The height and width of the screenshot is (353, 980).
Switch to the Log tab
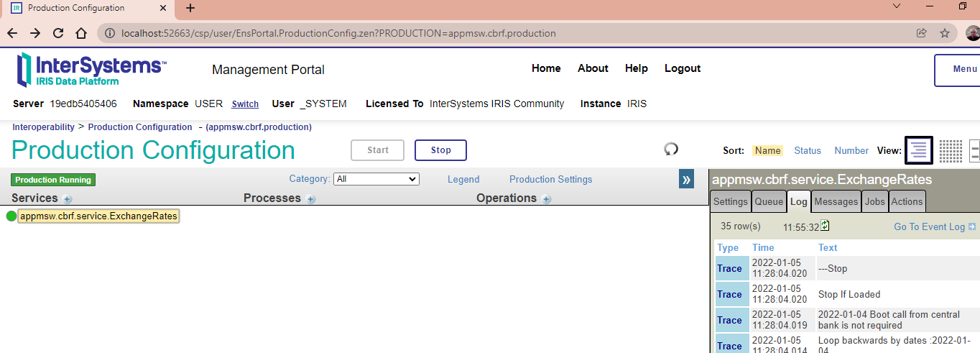[799, 201]
